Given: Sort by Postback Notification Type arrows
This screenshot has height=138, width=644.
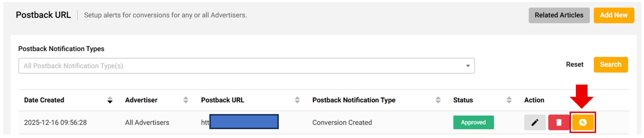Looking at the screenshot, I should coord(438,100).
